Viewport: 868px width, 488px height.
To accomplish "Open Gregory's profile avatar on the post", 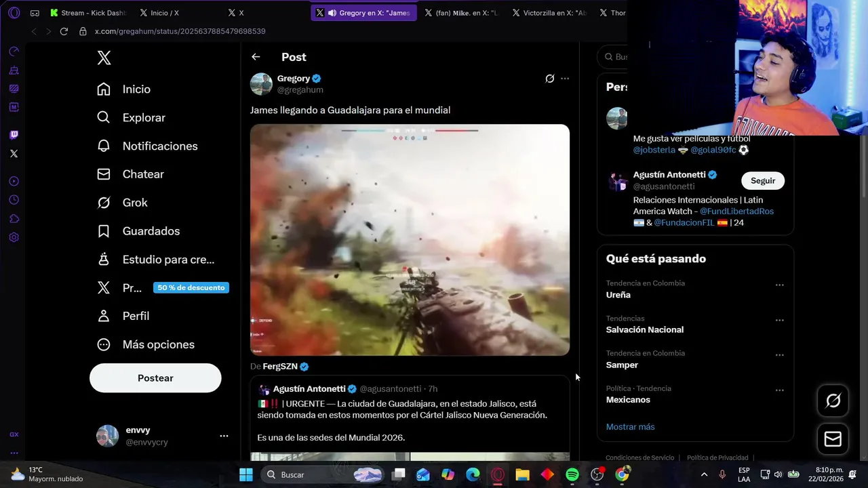I will 261,84.
